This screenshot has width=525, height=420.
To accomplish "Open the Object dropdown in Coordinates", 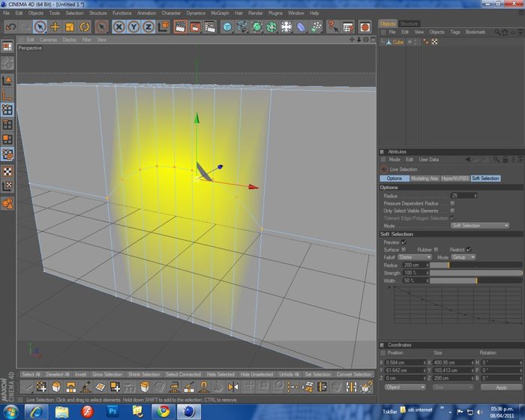I will point(405,387).
